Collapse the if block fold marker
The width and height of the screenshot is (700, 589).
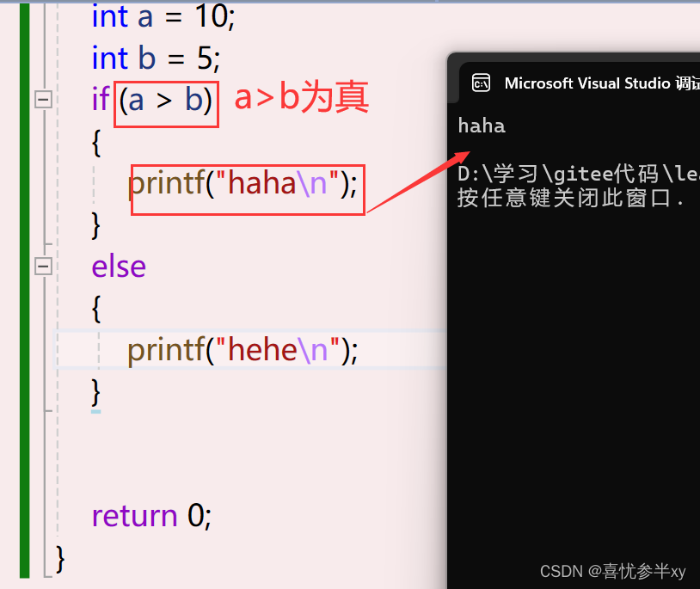pos(43,99)
